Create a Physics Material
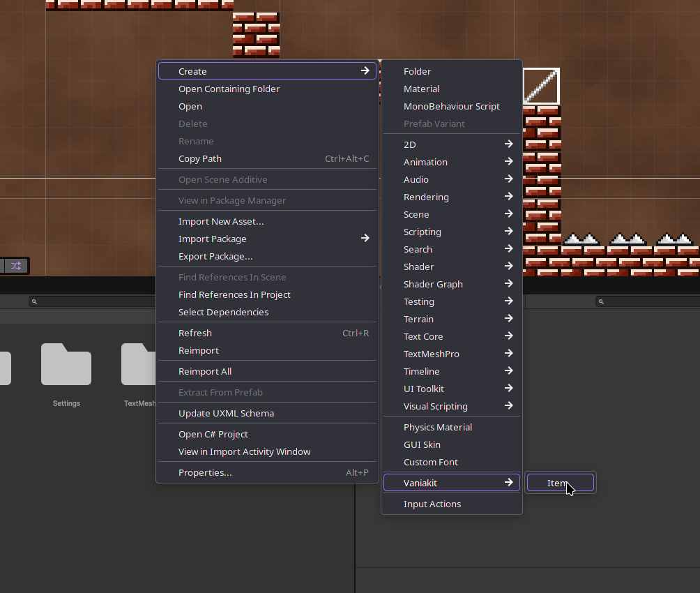Screen dimensions: 700x593 pyautogui.click(x=451, y=427)
